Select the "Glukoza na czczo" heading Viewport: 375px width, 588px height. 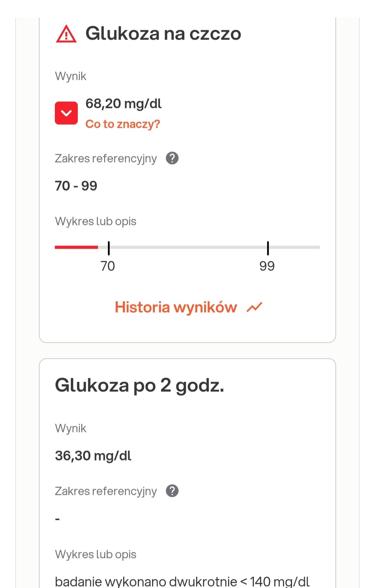pos(163,34)
